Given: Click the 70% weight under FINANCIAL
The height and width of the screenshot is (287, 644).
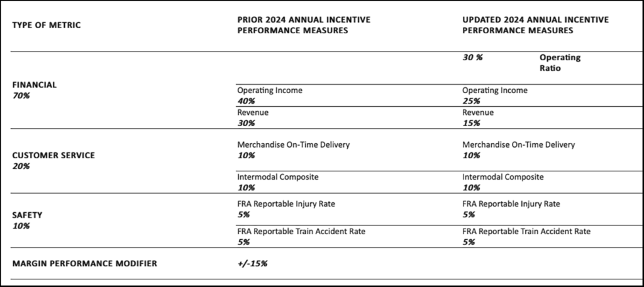Looking at the screenshot, I should point(21,96).
